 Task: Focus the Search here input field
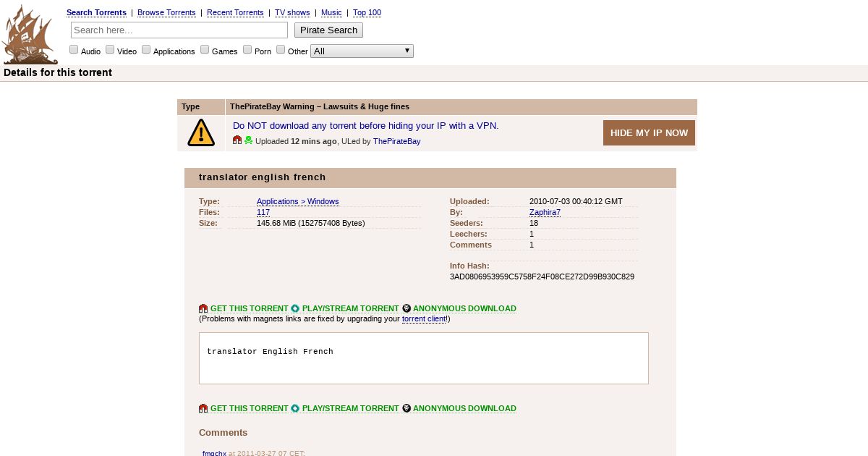click(x=179, y=30)
